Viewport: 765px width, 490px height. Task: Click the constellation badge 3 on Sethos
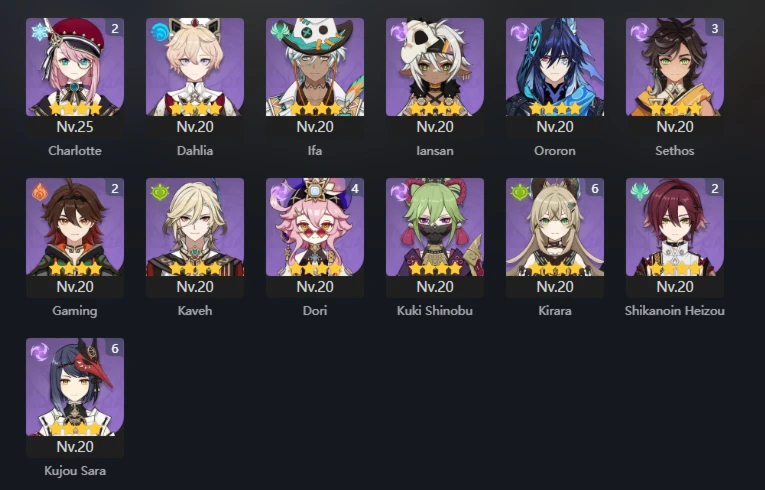click(x=715, y=28)
